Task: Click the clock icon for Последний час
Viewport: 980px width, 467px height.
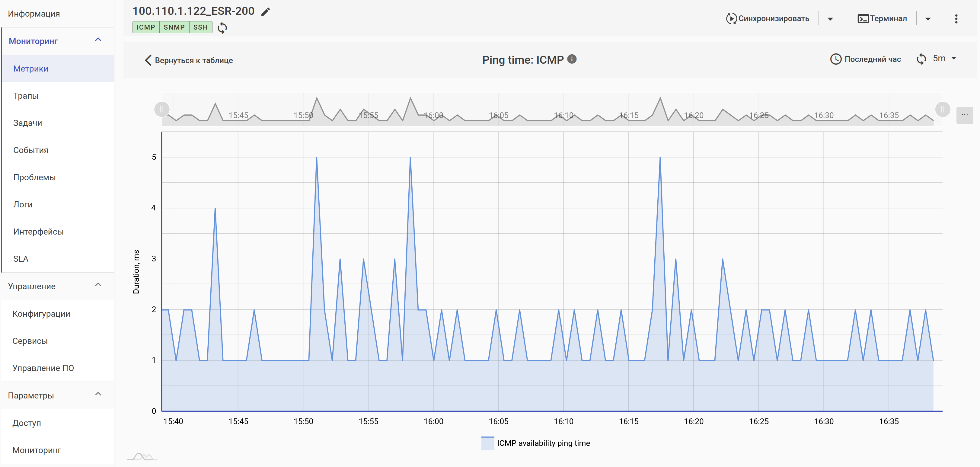Action: [835, 59]
